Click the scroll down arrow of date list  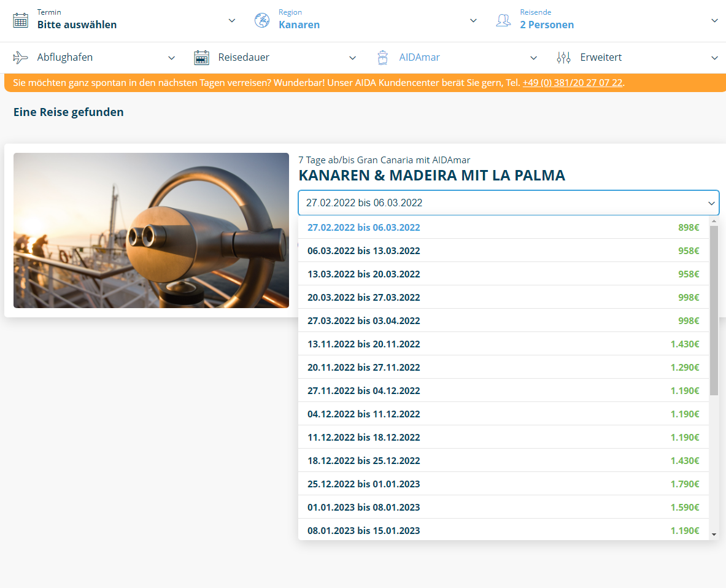coord(714,535)
